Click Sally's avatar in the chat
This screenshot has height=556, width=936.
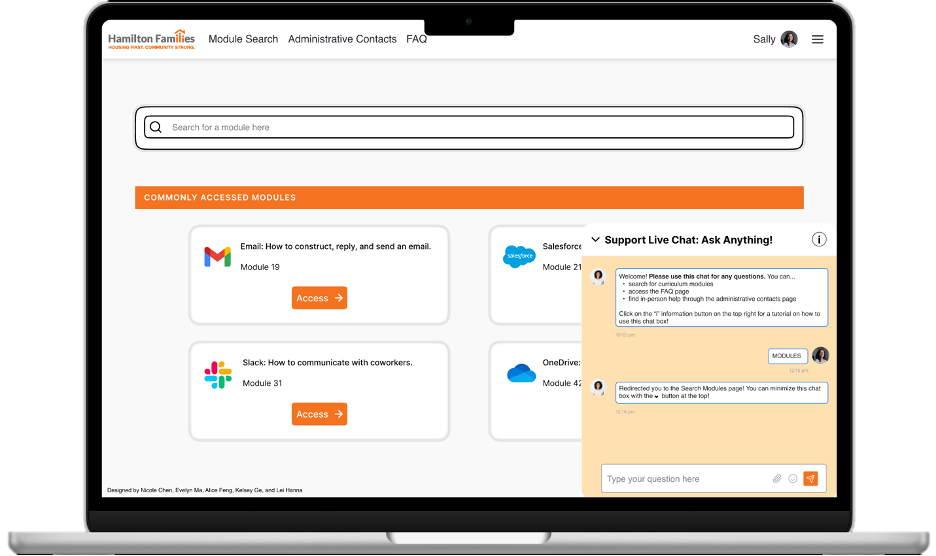tap(821, 355)
